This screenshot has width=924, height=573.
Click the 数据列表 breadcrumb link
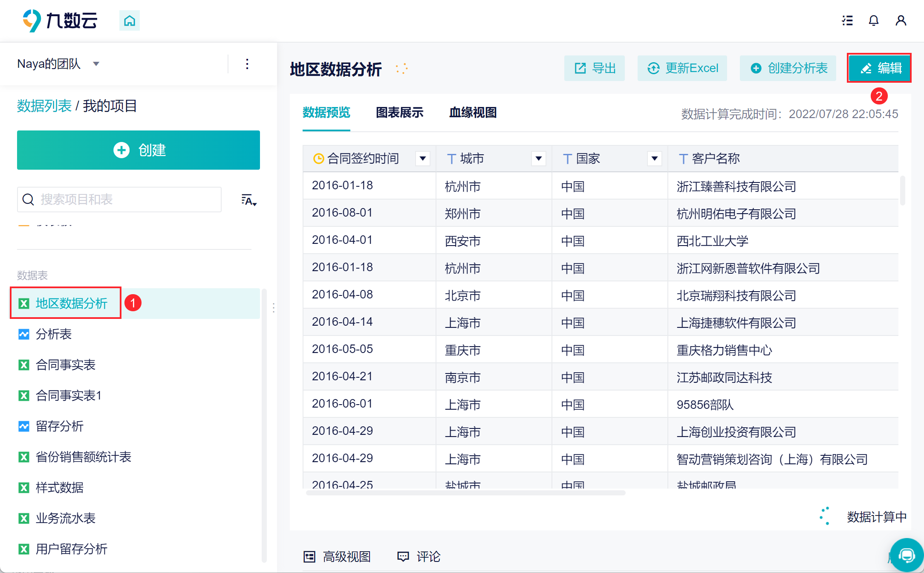click(44, 106)
